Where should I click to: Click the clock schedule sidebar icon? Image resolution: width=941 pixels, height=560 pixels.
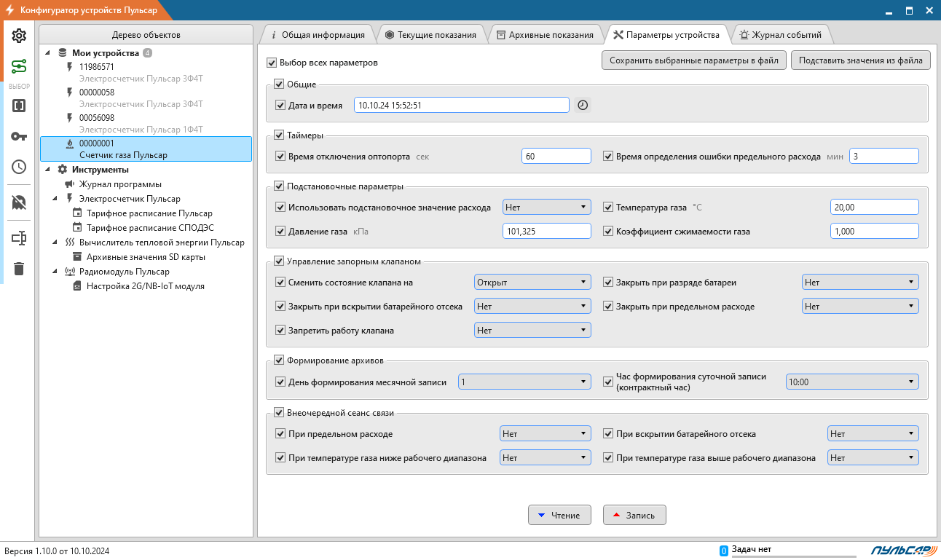[x=19, y=167]
